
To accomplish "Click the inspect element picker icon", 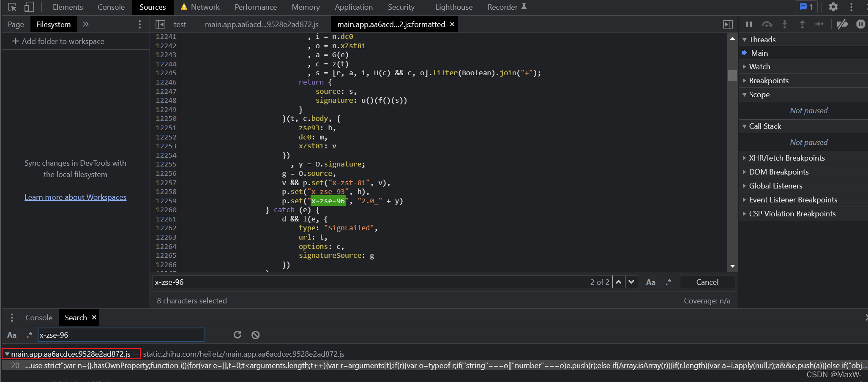I will [x=12, y=7].
